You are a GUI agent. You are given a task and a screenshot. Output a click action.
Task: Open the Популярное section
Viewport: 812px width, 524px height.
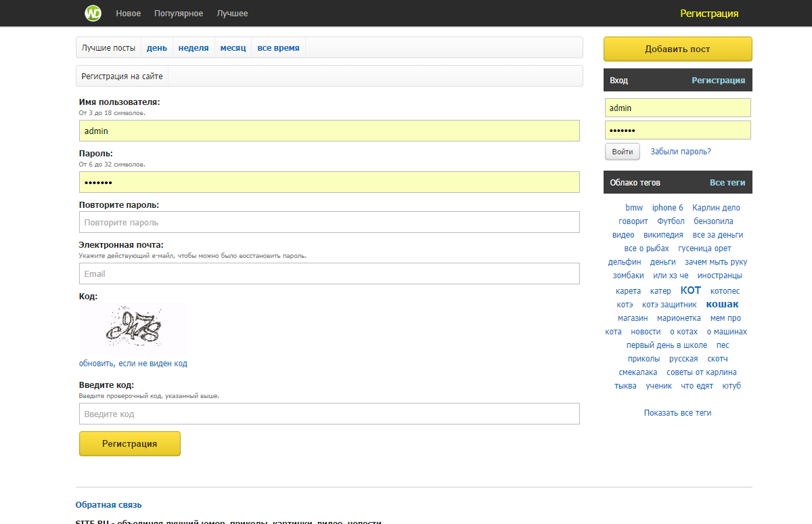[x=179, y=14]
